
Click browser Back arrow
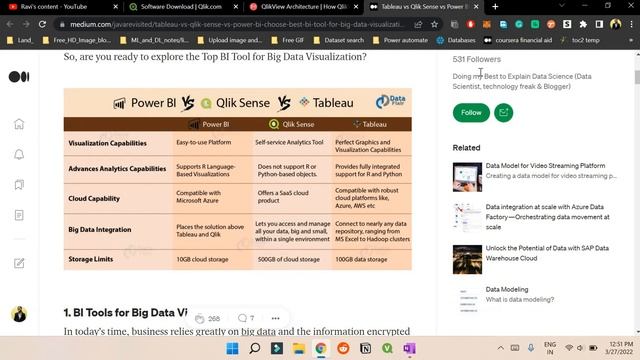click(10, 24)
